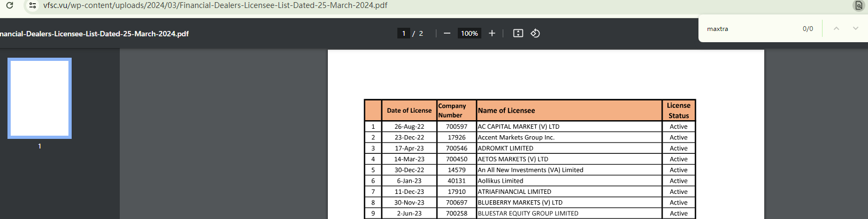
Task: Go to previous search match arrow
Action: coord(836,29)
